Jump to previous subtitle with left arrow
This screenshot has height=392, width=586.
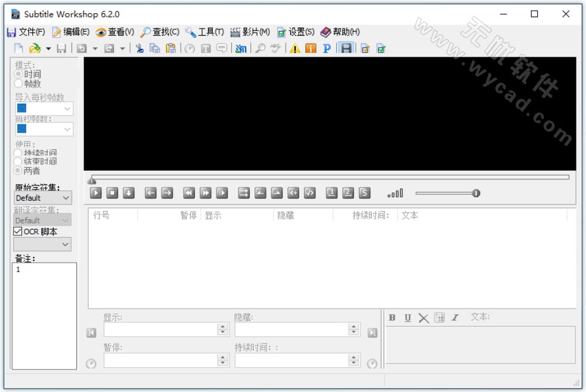[x=151, y=192]
